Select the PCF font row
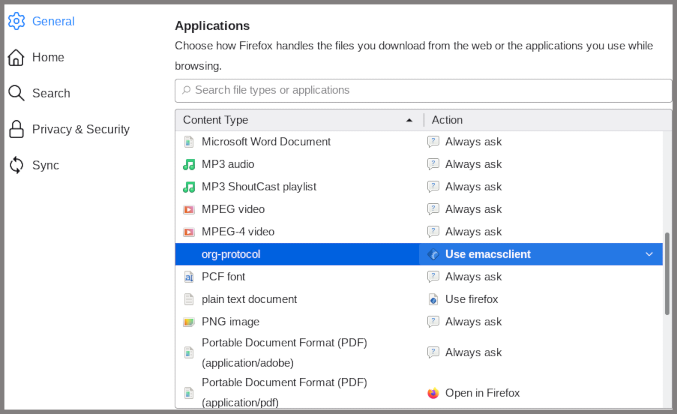This screenshot has height=414, width=677. [x=419, y=276]
